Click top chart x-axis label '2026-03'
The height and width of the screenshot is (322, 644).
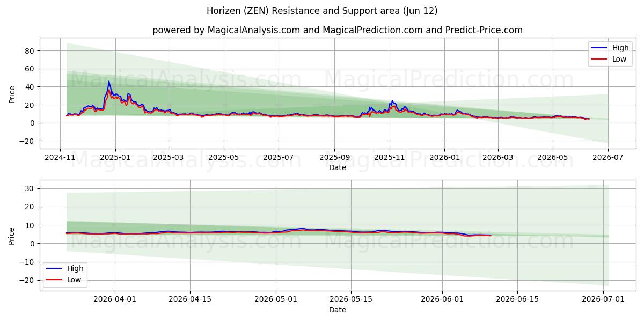pos(497,158)
